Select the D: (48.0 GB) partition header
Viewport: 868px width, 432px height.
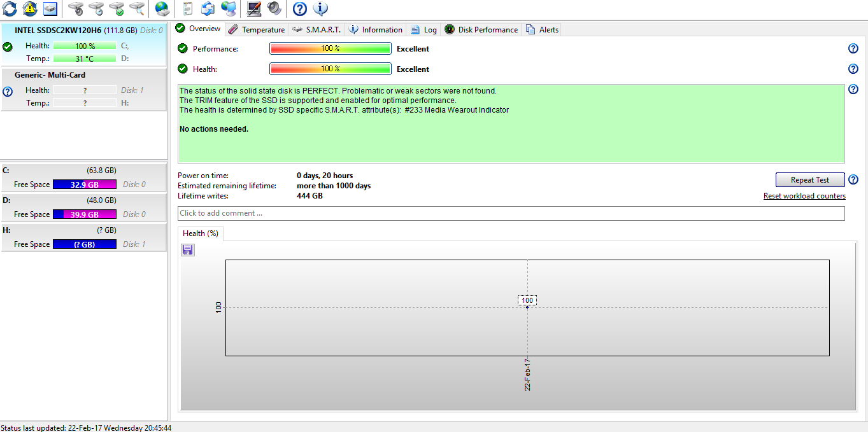tap(84, 200)
